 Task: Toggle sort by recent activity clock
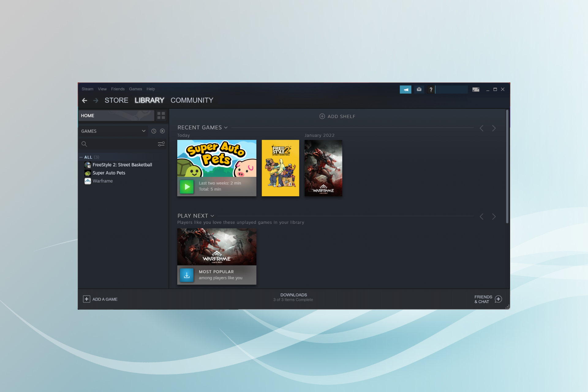[154, 131]
